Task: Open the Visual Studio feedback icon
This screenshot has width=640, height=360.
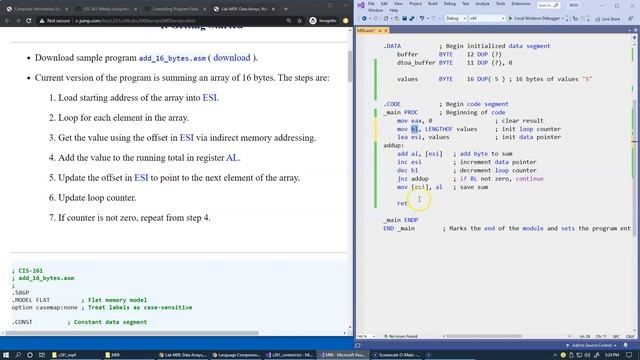Action: (x=631, y=19)
